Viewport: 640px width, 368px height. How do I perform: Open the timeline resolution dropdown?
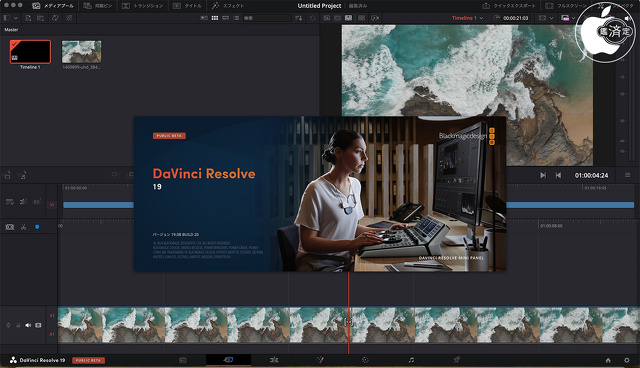coord(546,18)
